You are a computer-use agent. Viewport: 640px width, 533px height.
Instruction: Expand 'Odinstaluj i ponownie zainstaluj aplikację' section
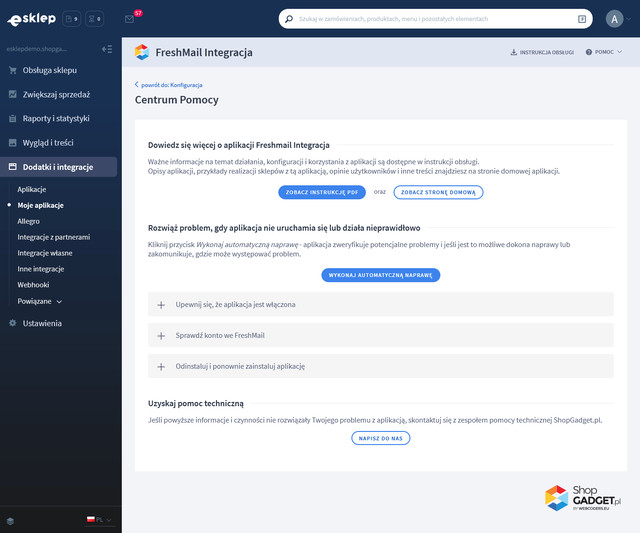coord(161,366)
